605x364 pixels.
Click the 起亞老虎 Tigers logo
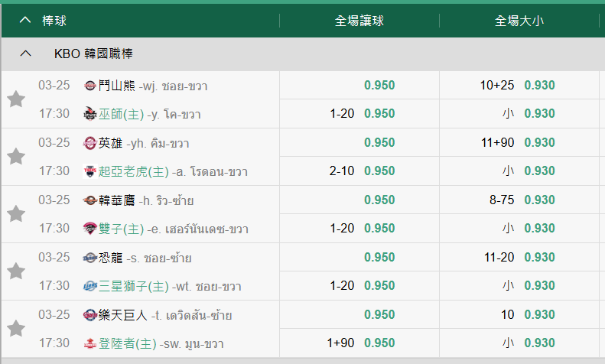click(x=90, y=171)
